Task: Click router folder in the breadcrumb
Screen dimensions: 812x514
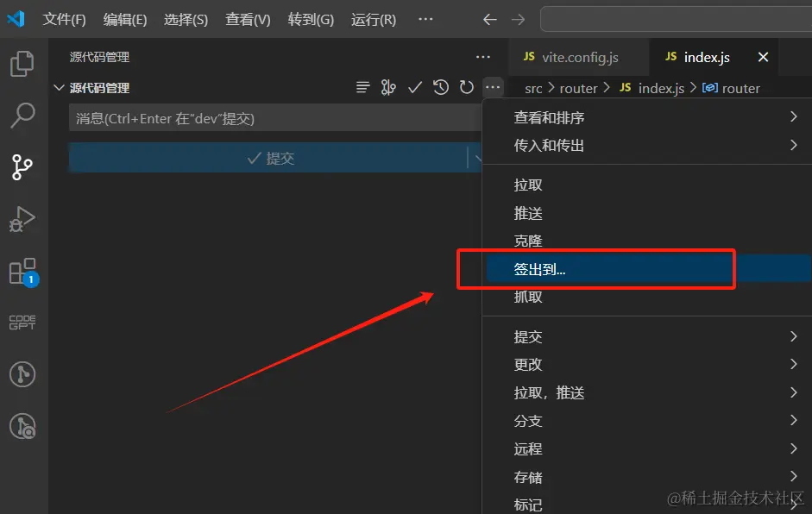Action: [x=578, y=89]
